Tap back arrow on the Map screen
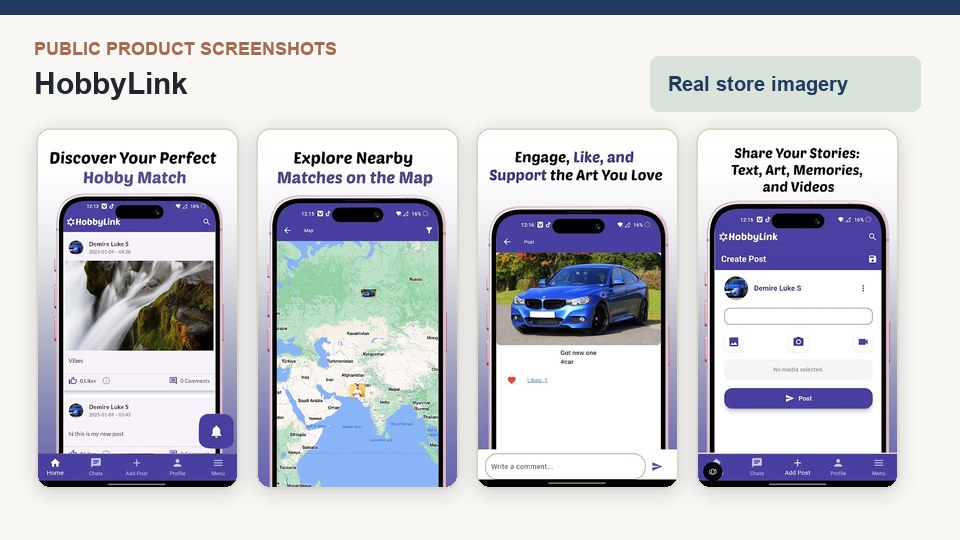The image size is (960, 540). [287, 230]
